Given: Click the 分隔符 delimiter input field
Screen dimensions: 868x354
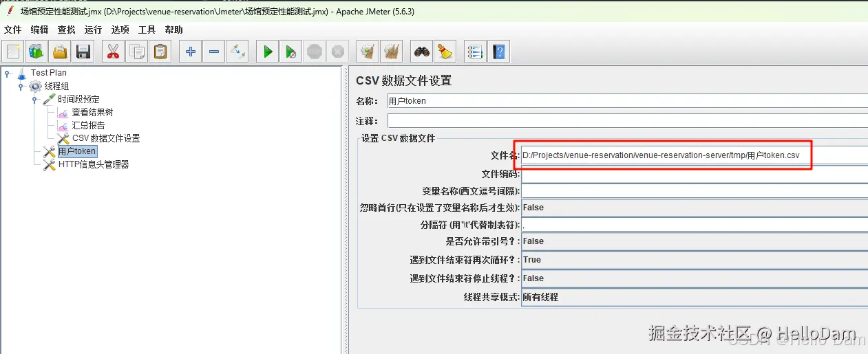Looking at the screenshot, I should click(x=695, y=225).
